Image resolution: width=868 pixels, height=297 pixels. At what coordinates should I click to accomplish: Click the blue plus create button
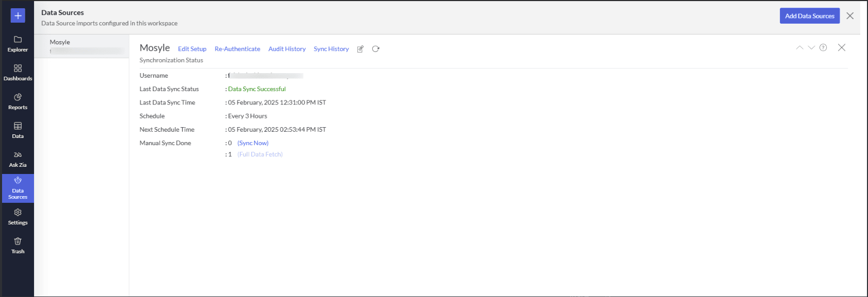(x=18, y=15)
